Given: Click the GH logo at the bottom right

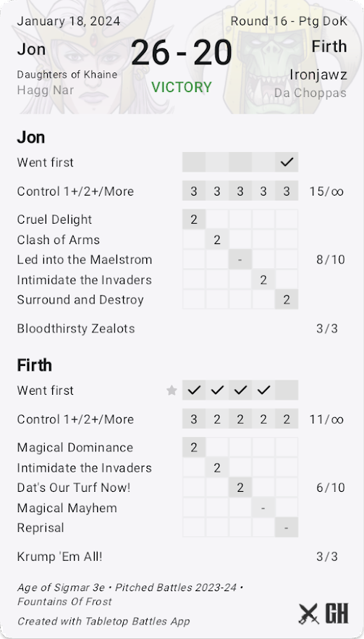Looking at the screenshot, I should tap(337, 614).
